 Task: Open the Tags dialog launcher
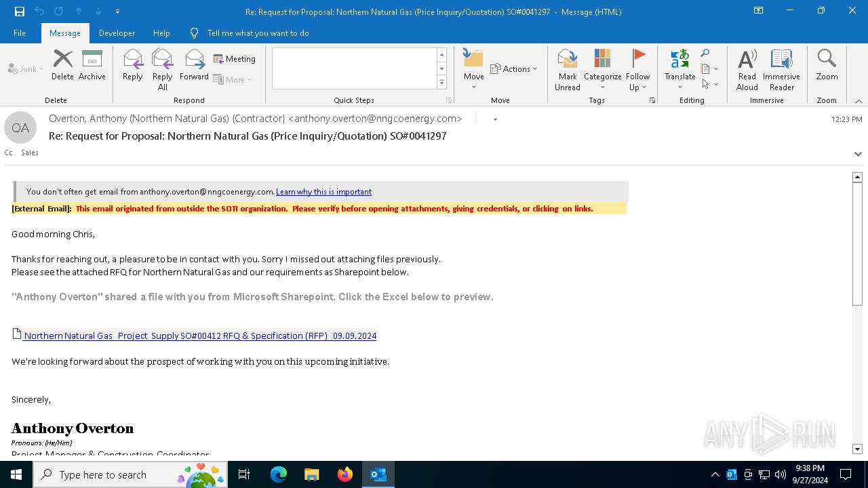652,100
